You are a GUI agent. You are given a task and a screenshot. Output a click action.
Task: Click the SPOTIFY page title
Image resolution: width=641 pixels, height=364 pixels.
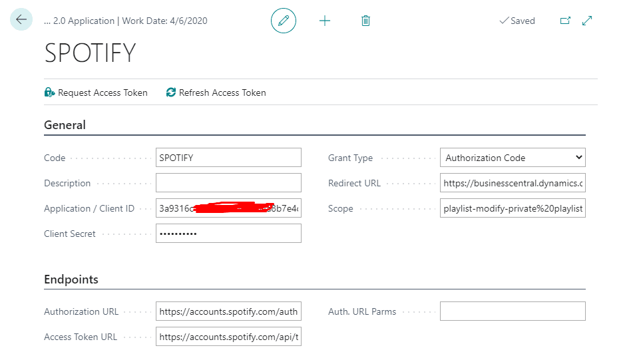point(90,53)
